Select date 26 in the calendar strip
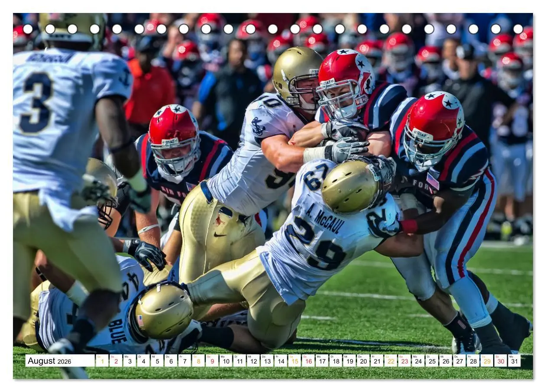Viewport: 546px width, 392px height. click(446, 361)
